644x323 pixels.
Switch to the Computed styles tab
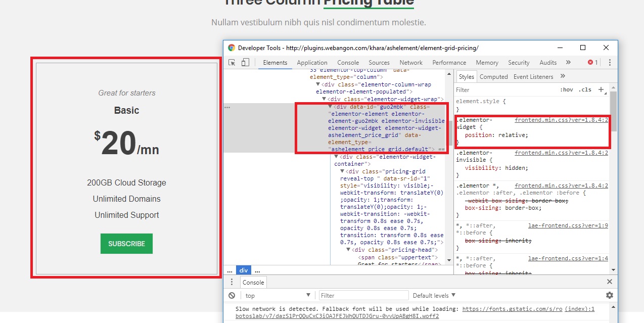(494, 76)
